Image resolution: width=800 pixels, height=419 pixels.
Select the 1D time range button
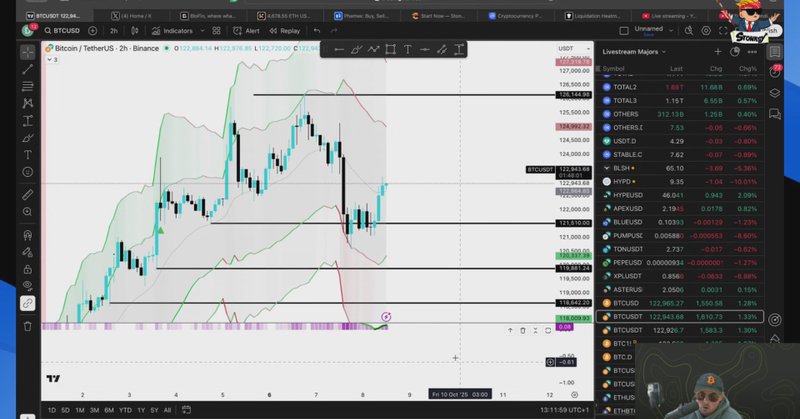[x=52, y=410]
